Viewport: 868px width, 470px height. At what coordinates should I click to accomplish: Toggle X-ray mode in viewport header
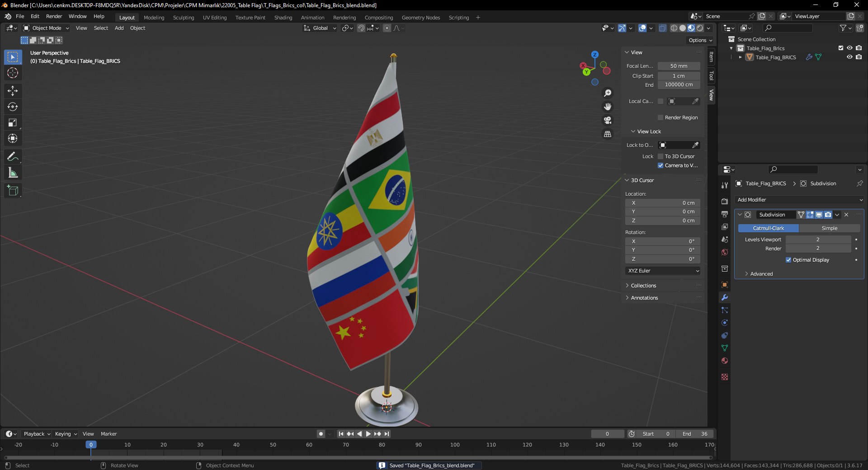[662, 28]
